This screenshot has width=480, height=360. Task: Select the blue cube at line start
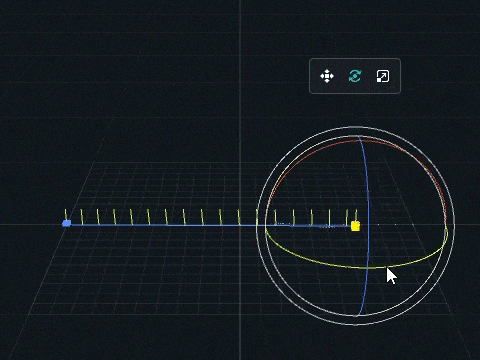tap(66, 223)
